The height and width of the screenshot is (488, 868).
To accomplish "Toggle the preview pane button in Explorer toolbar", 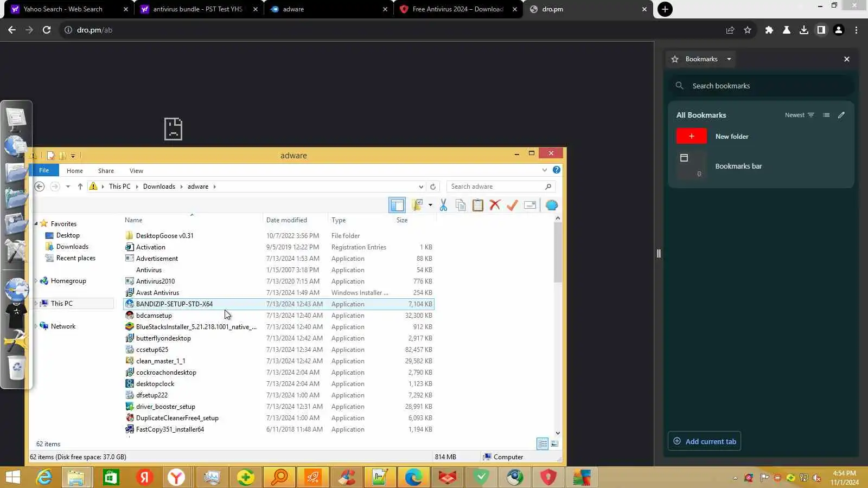I will [x=397, y=205].
